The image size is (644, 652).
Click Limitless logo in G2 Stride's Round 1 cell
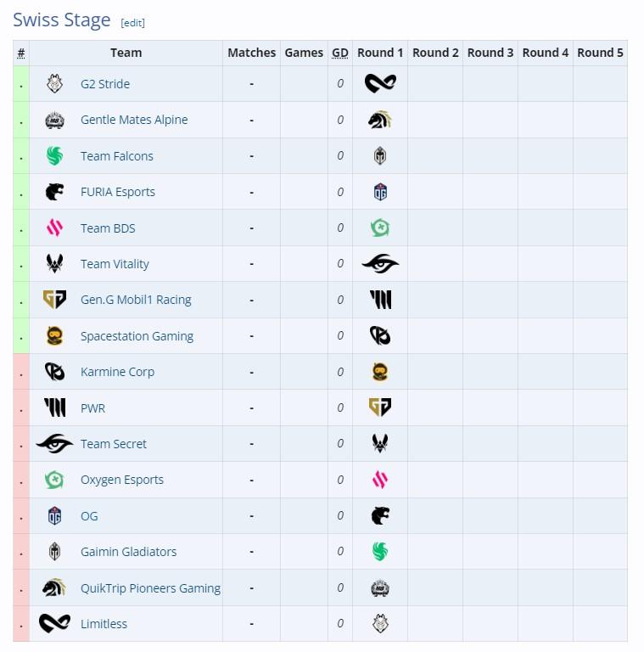pos(380,83)
